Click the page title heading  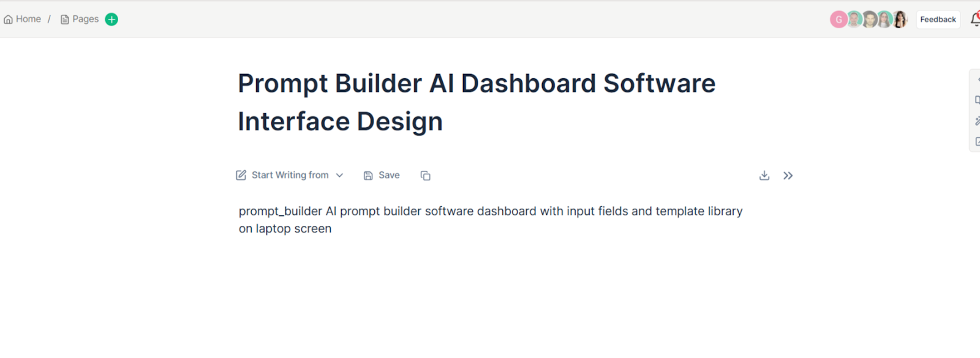coord(477,102)
